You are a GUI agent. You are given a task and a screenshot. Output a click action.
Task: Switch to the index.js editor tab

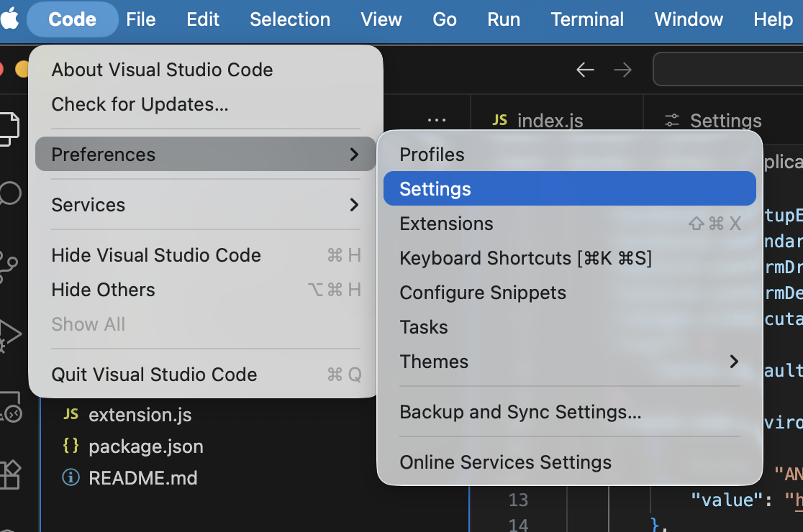pyautogui.click(x=549, y=121)
